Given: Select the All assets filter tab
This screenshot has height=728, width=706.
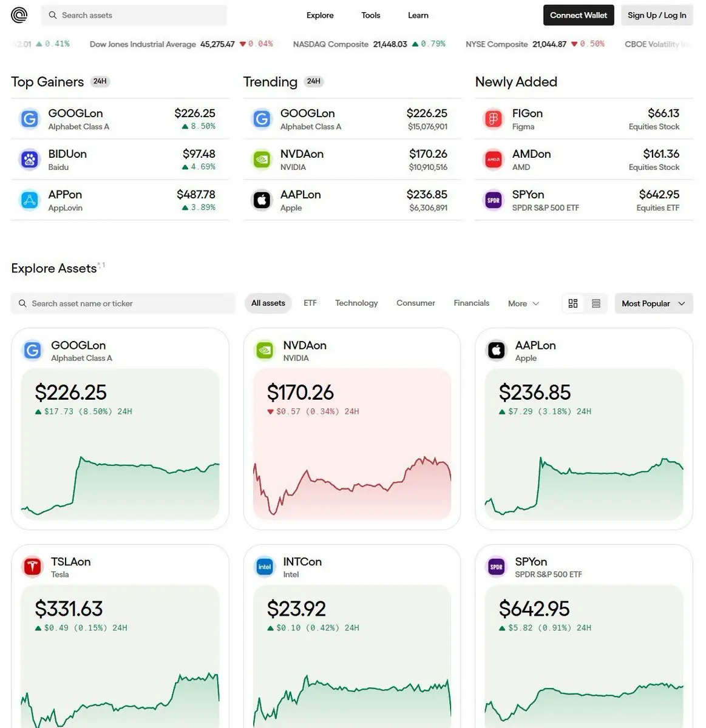Looking at the screenshot, I should tap(268, 303).
